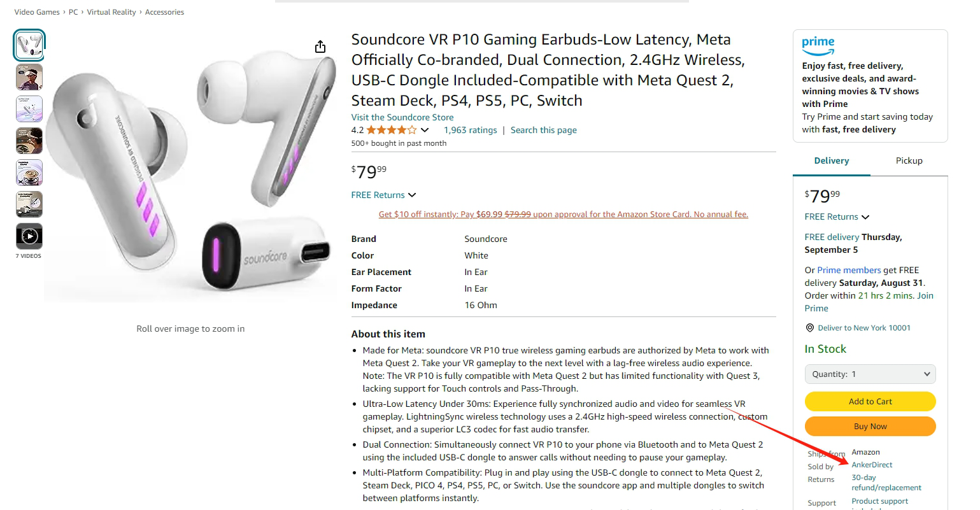Select the first earbuds thumbnail

(29, 45)
